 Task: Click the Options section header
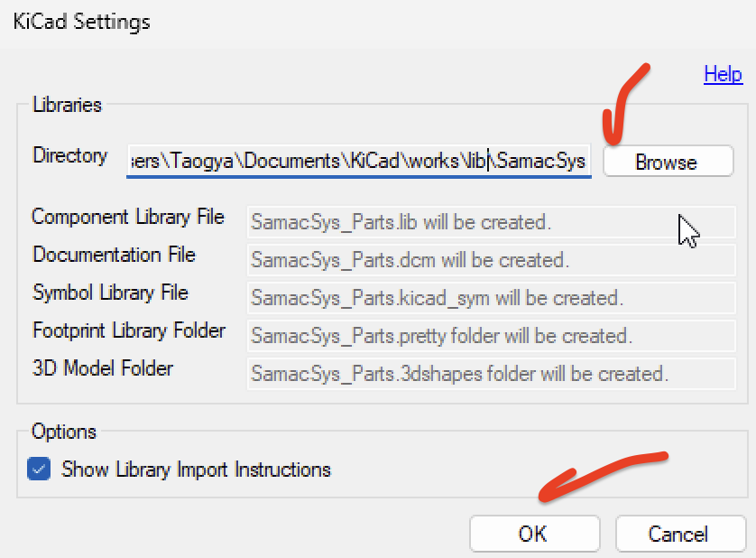pyautogui.click(x=63, y=432)
